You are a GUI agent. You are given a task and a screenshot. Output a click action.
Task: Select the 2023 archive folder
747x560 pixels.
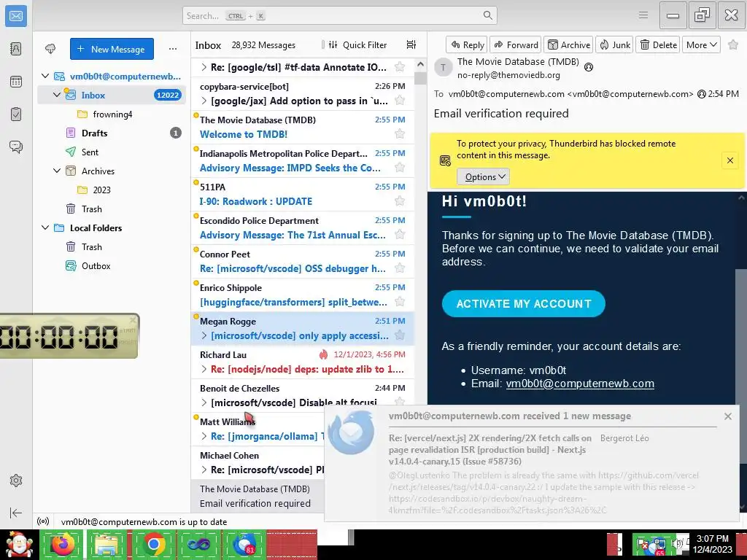click(112, 190)
